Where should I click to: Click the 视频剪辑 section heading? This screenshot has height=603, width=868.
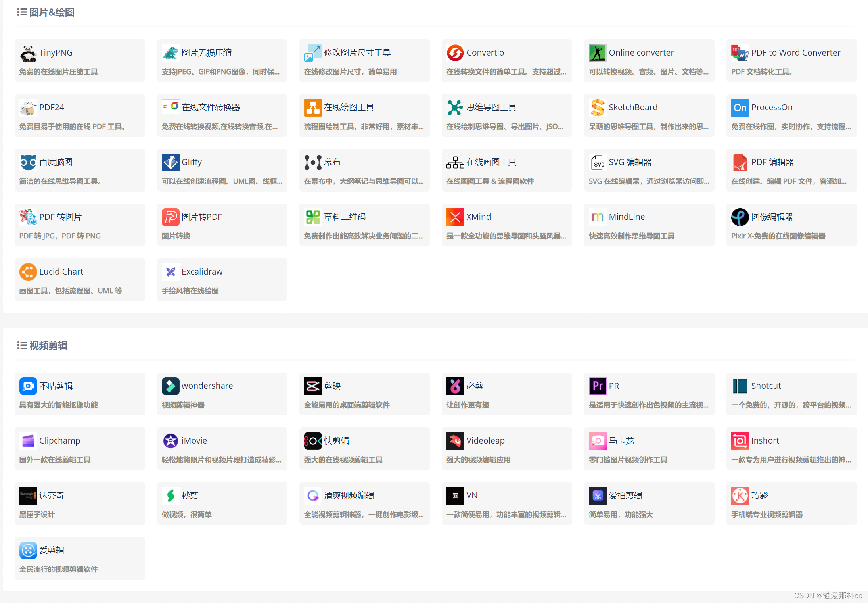click(48, 346)
